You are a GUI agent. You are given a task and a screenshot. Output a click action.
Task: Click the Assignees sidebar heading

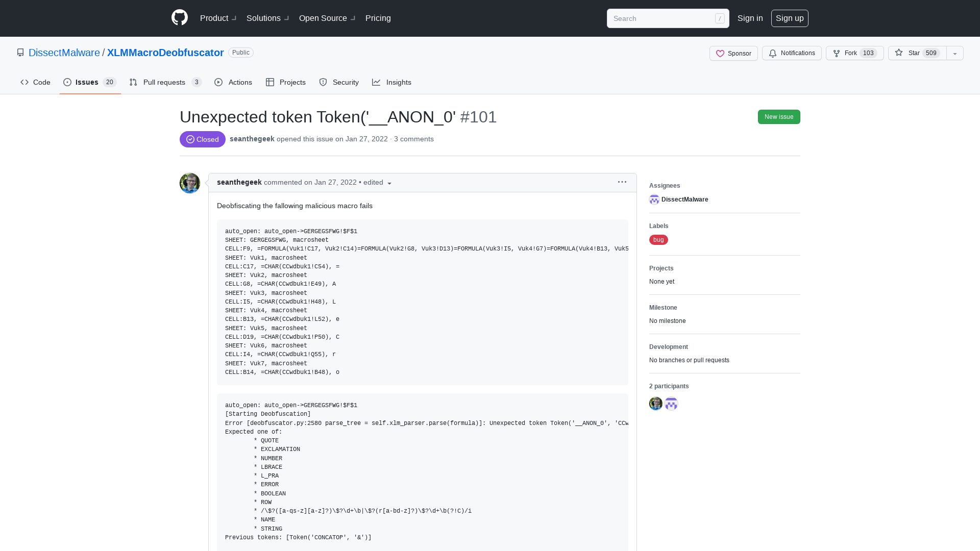[665, 186]
